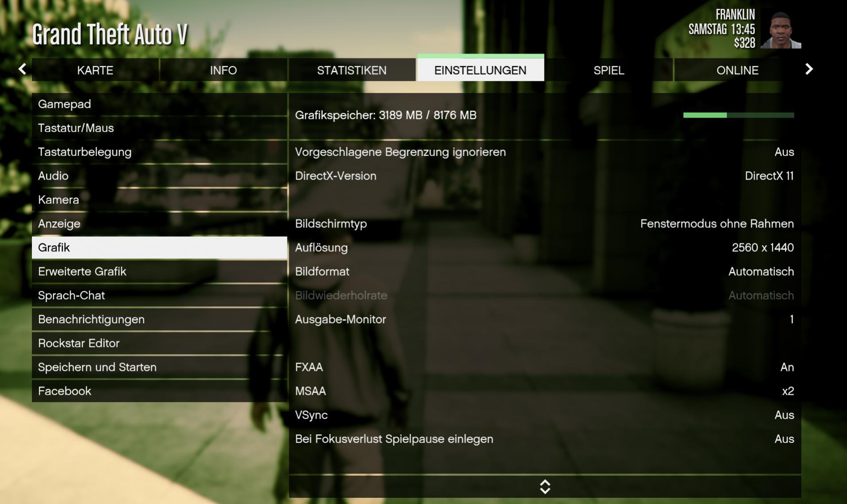Go to the ONLINE tab
847x504 pixels.
tap(737, 70)
